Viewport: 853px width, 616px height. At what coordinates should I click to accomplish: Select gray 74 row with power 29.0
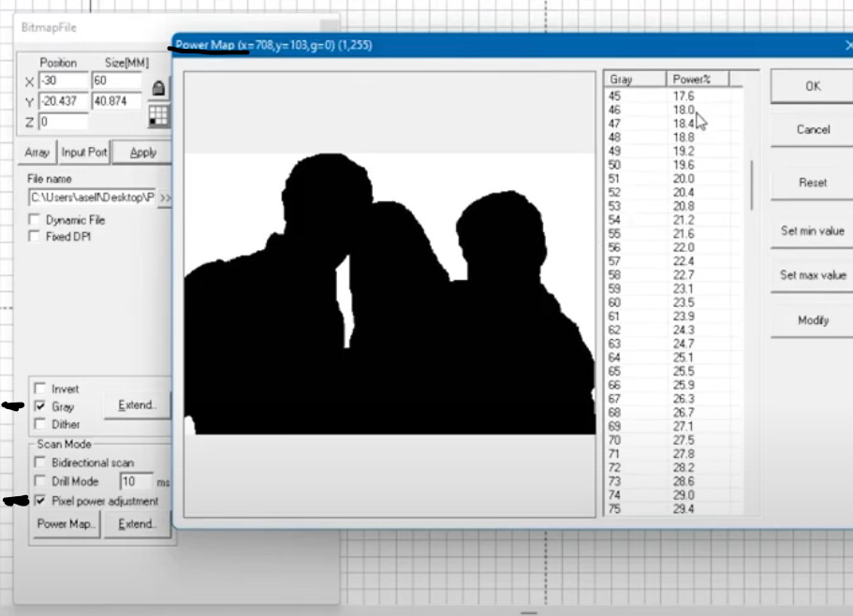click(x=673, y=494)
